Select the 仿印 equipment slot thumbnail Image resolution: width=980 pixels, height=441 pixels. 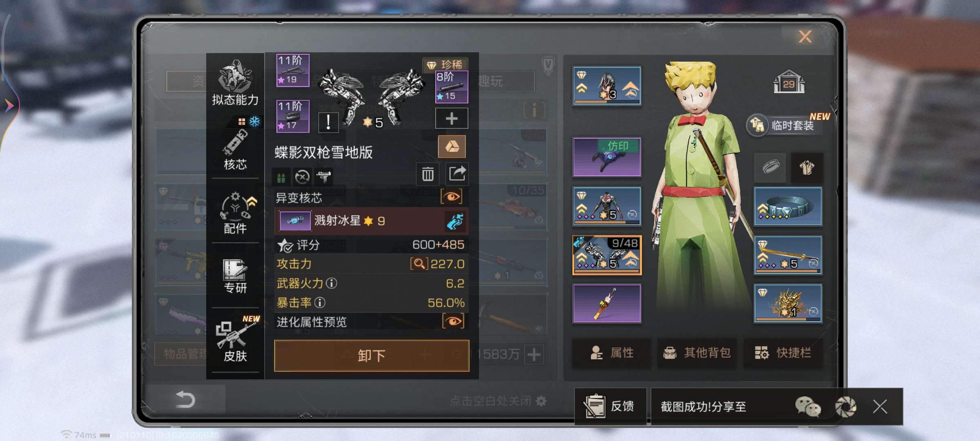coord(607,157)
